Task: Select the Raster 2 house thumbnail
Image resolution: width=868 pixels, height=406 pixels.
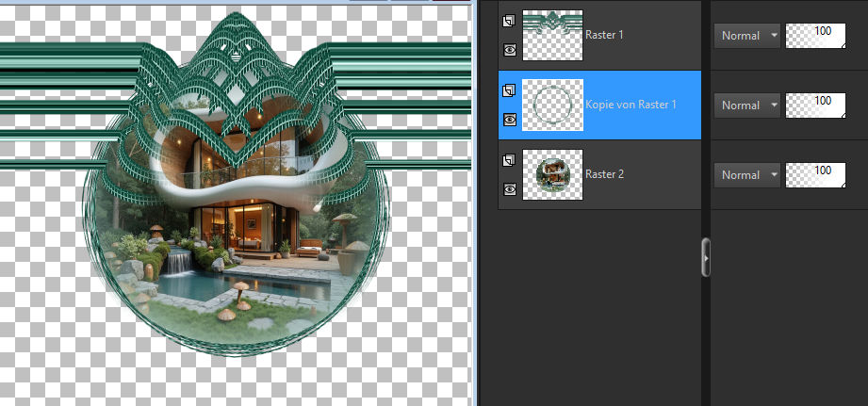Action: pyautogui.click(x=552, y=175)
